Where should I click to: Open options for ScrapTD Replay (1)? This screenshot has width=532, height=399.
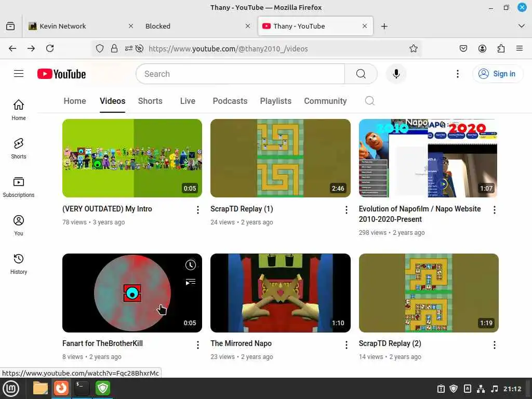click(x=346, y=210)
